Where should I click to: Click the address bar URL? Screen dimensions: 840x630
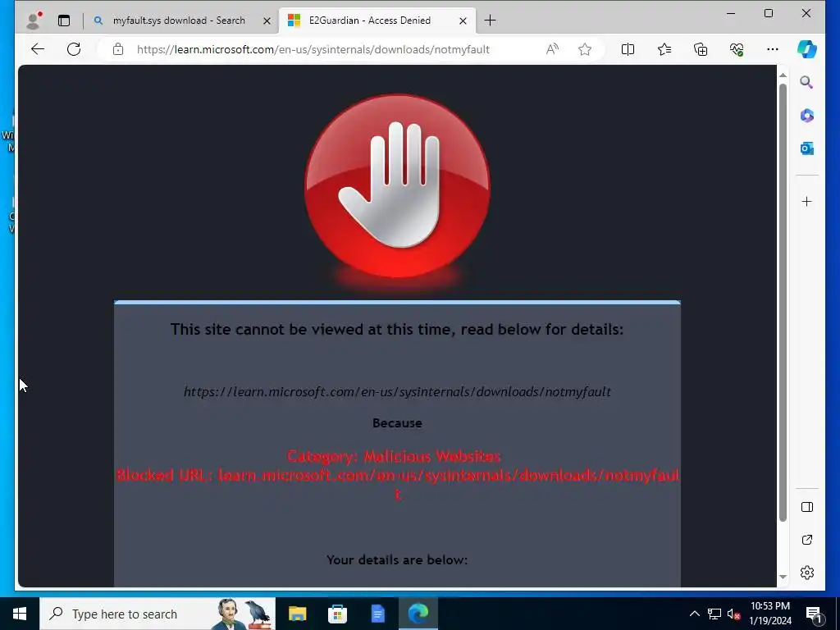[x=313, y=49]
